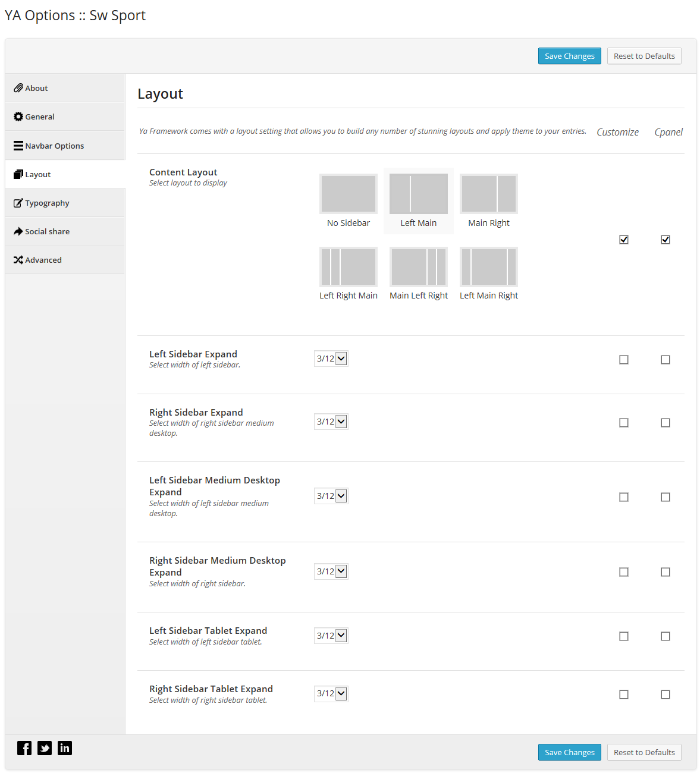Viewport: 700px width, 773px height.
Task: Open Right Sidebar Expand width dropdown
Action: 331,422
